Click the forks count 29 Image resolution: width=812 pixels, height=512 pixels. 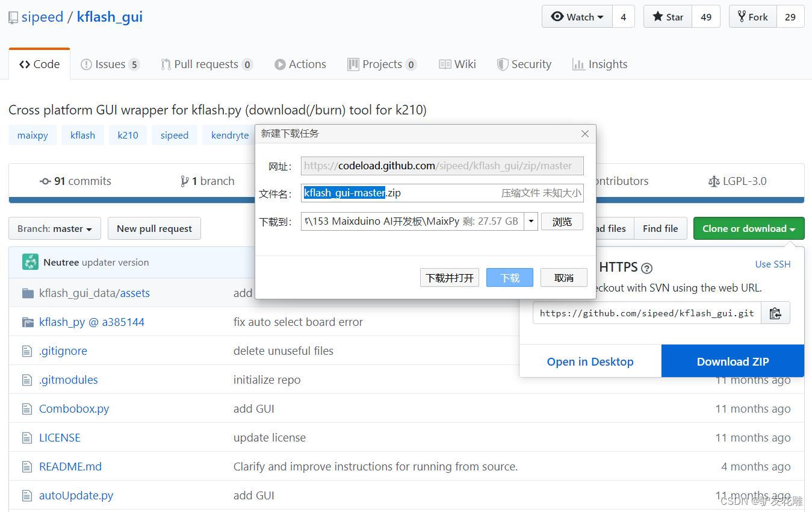point(790,17)
